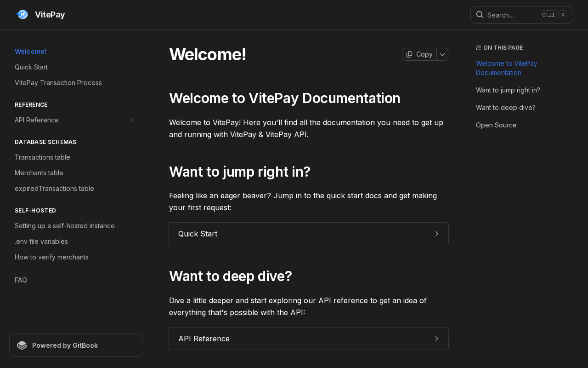Open Setting up a self-hosted instance
588x368 pixels.
click(65, 226)
